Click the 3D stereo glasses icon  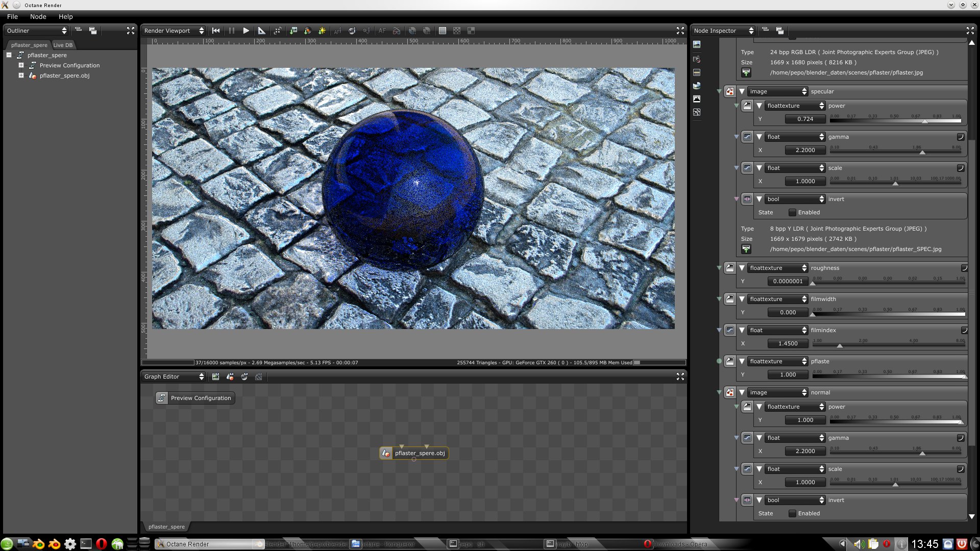pos(397,31)
